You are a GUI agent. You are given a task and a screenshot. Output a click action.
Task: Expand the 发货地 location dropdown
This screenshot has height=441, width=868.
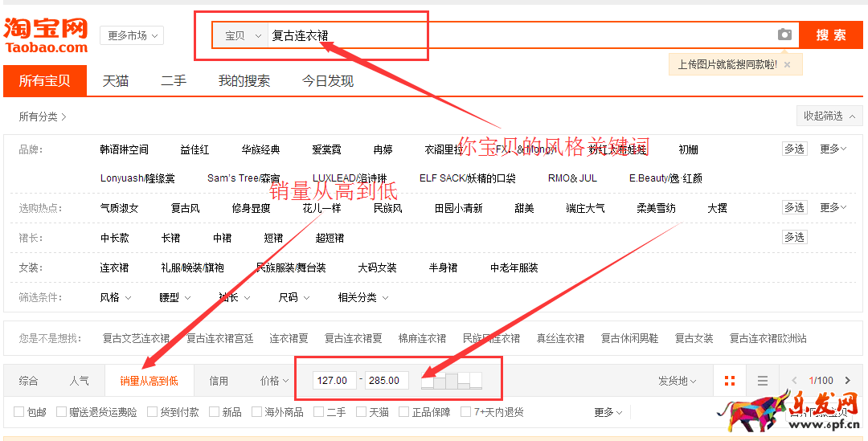[677, 381]
